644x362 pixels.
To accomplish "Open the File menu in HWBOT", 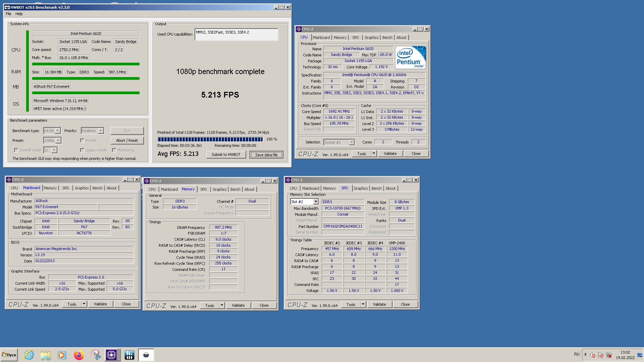I will 8,14.
